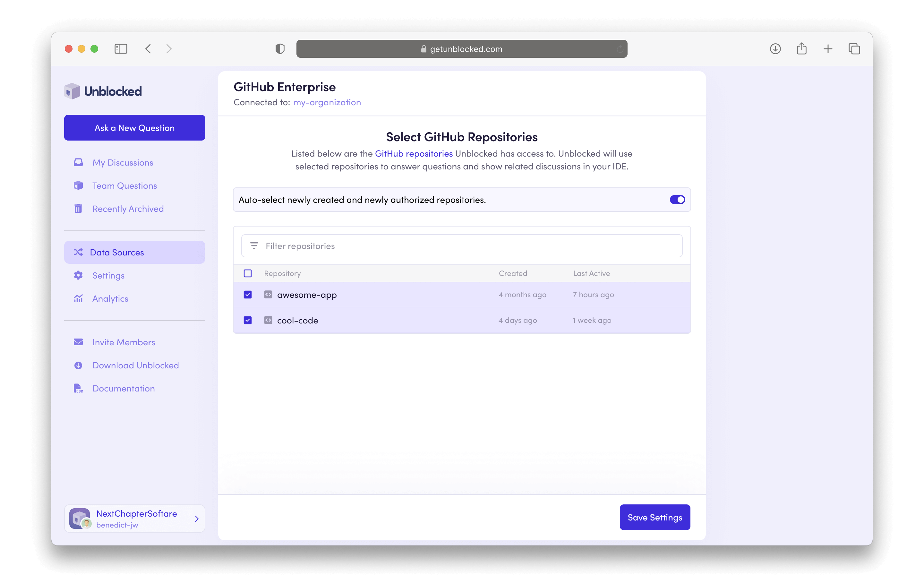Click the Team Questions cube icon
The image size is (924, 584).
point(78,185)
